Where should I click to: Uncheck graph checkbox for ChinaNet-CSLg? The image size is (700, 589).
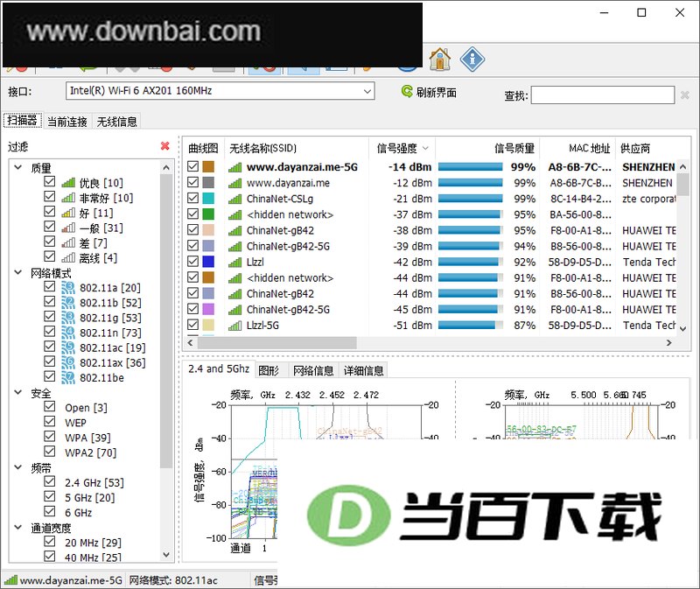pyautogui.click(x=192, y=199)
